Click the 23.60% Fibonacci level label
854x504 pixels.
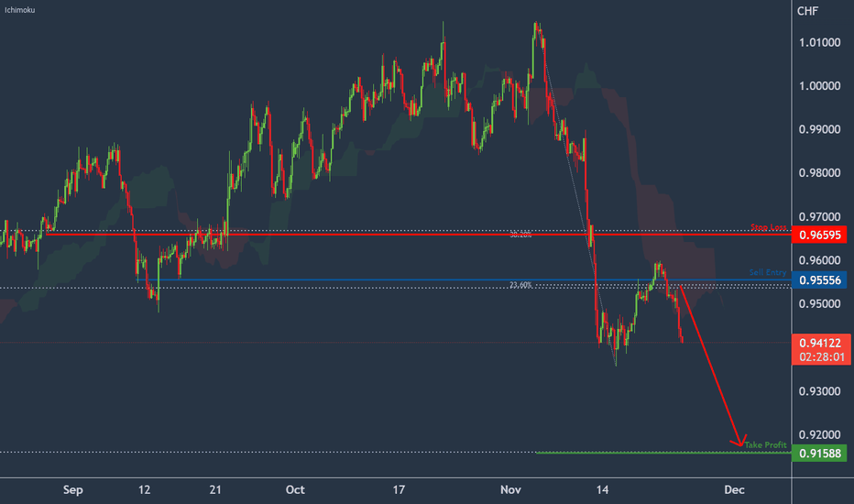pos(520,285)
